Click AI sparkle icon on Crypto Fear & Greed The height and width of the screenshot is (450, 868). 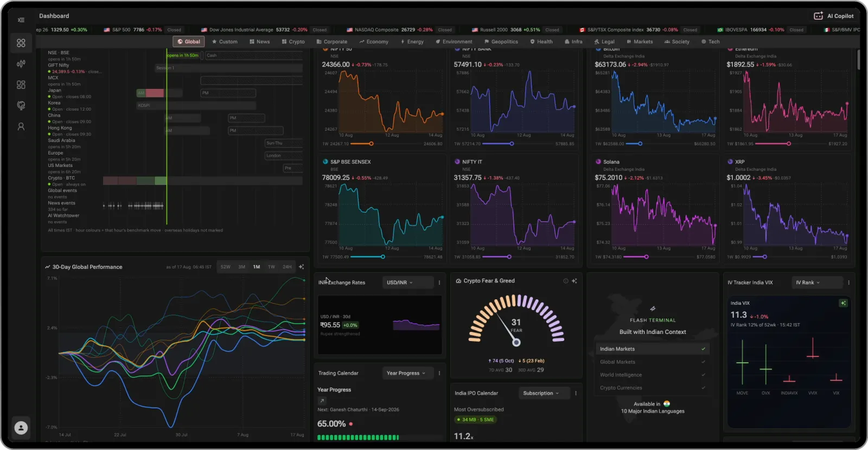pos(574,281)
